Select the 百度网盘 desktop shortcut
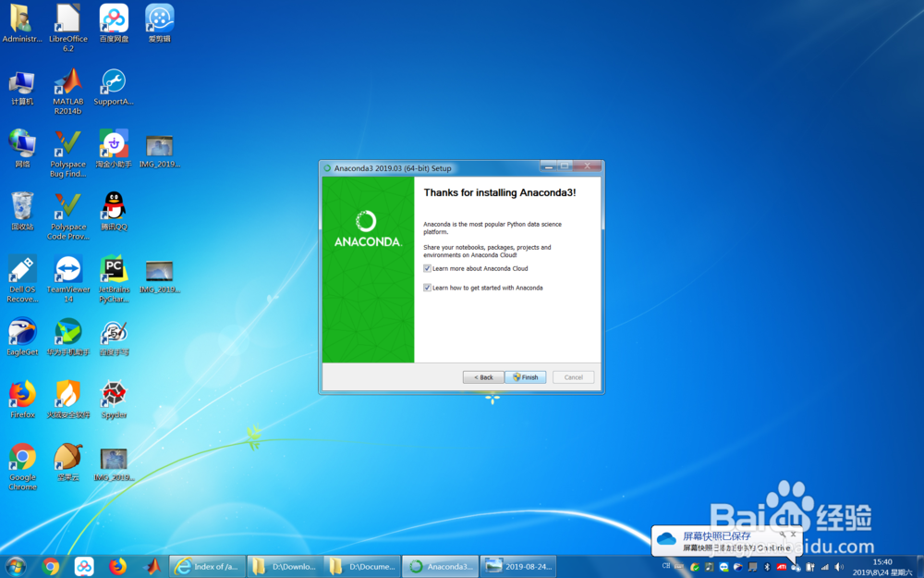The image size is (924, 578). [x=114, y=24]
